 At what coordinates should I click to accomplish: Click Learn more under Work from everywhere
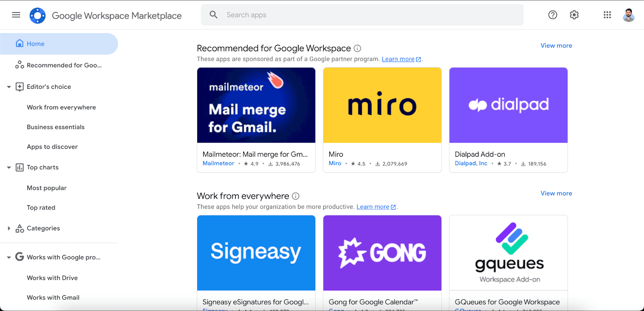tap(373, 207)
